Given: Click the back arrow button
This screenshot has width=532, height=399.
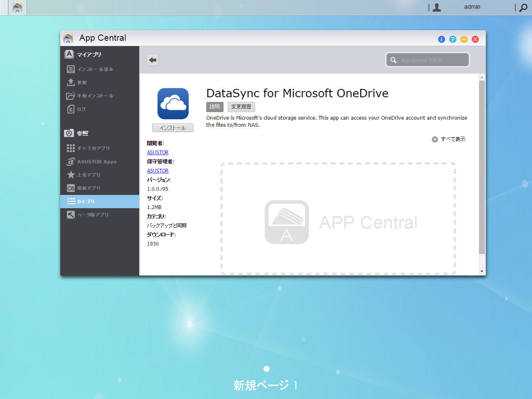Looking at the screenshot, I should click(153, 60).
